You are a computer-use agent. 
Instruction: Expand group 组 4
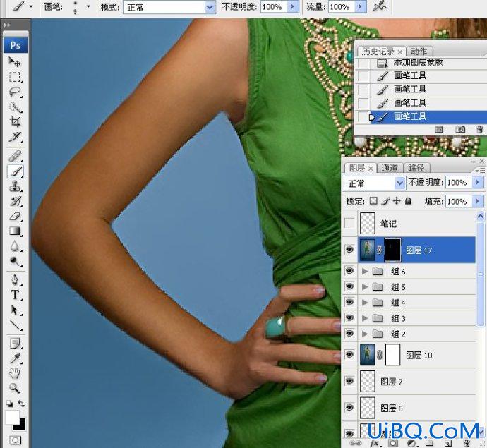pos(365,303)
